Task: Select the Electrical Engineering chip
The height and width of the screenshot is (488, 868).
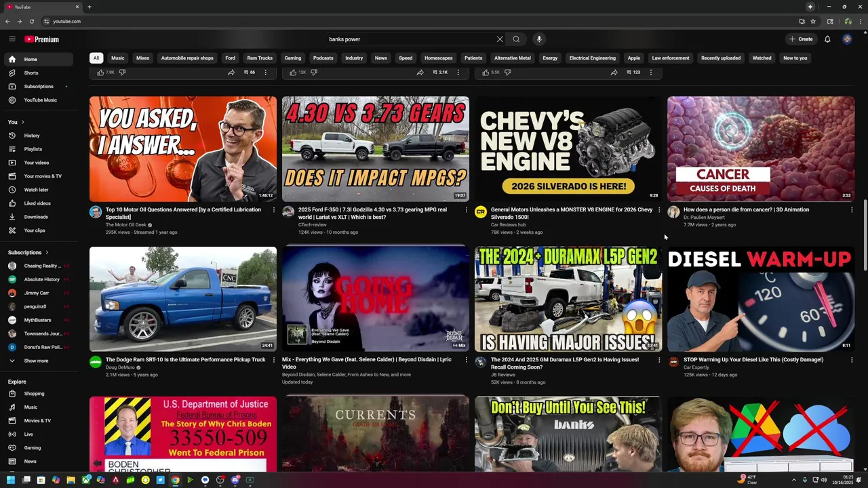Action: pos(593,58)
